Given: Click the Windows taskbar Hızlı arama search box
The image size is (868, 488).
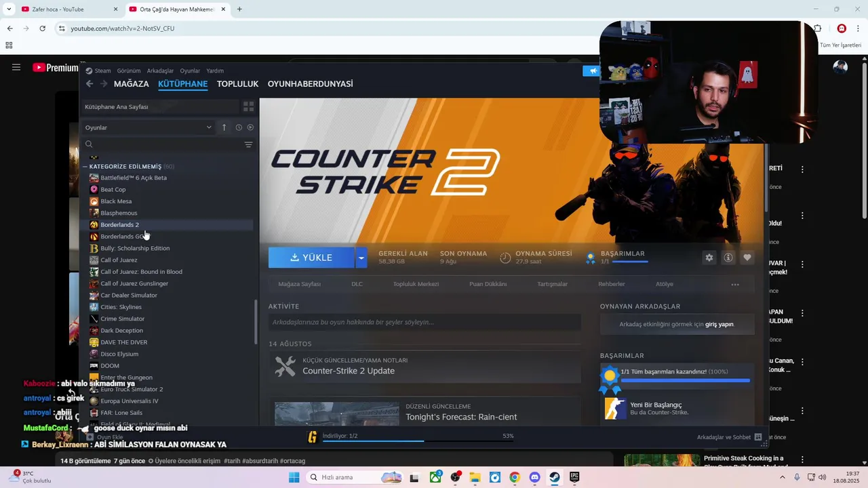Looking at the screenshot, I should click(x=355, y=477).
